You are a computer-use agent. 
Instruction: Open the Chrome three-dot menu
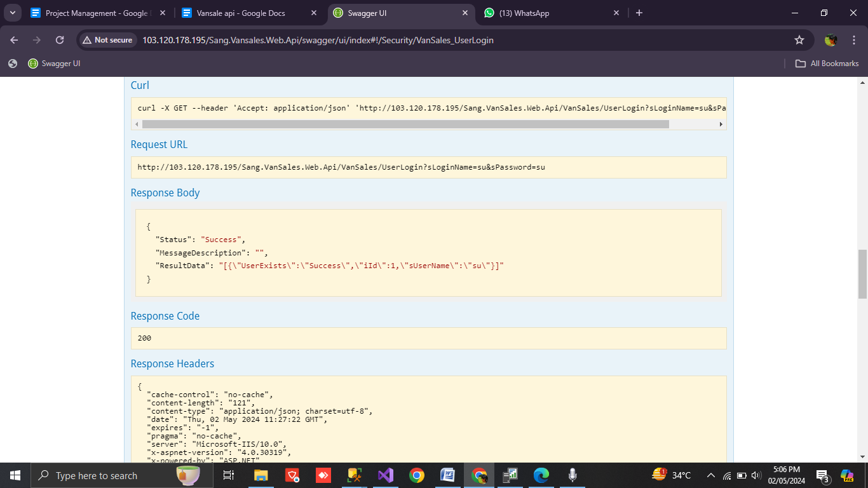[x=852, y=40]
